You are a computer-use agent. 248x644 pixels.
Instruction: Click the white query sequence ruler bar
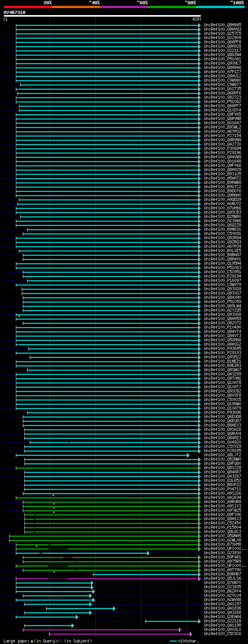pyautogui.click(x=102, y=16)
